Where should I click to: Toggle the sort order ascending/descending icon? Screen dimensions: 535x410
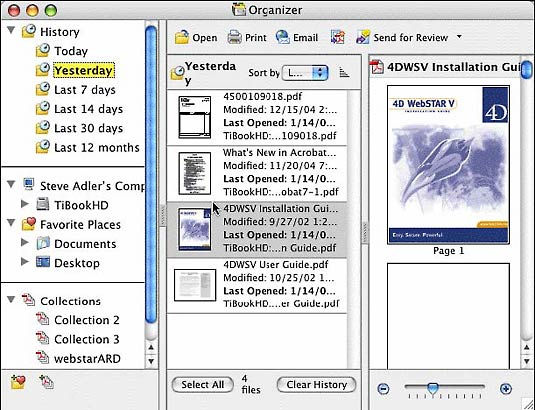point(344,72)
